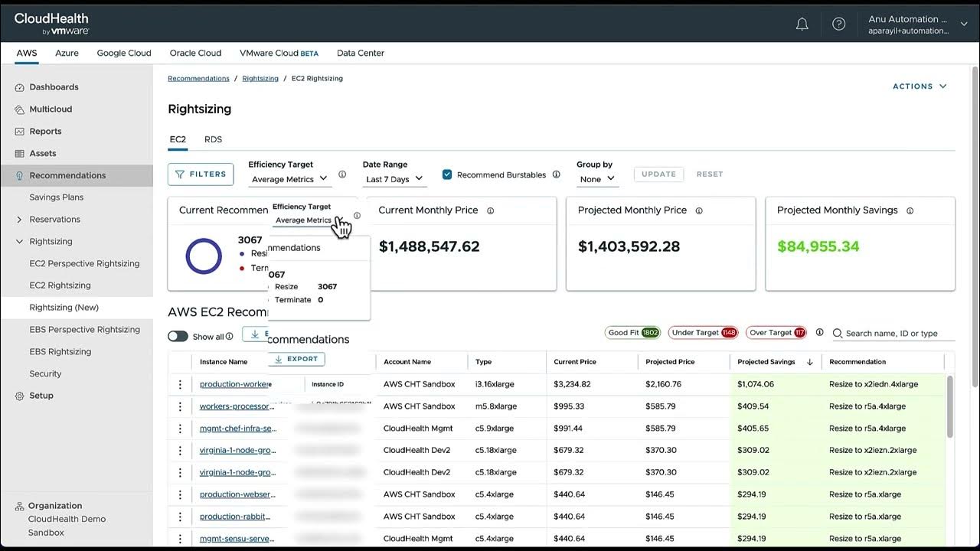Click info icon on Projected Monthly Price
This screenshot has width=980, height=551.
(x=699, y=210)
